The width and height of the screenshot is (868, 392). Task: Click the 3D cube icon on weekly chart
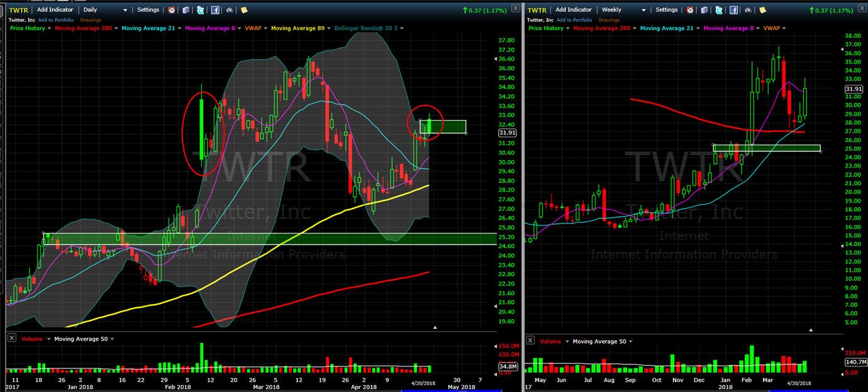[x=704, y=10]
